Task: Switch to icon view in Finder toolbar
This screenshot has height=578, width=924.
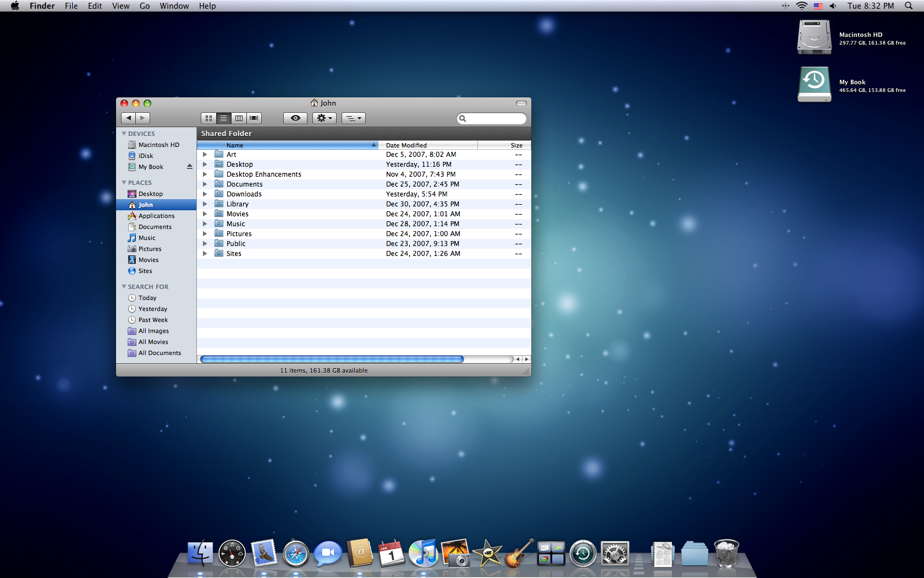Action: click(x=208, y=118)
